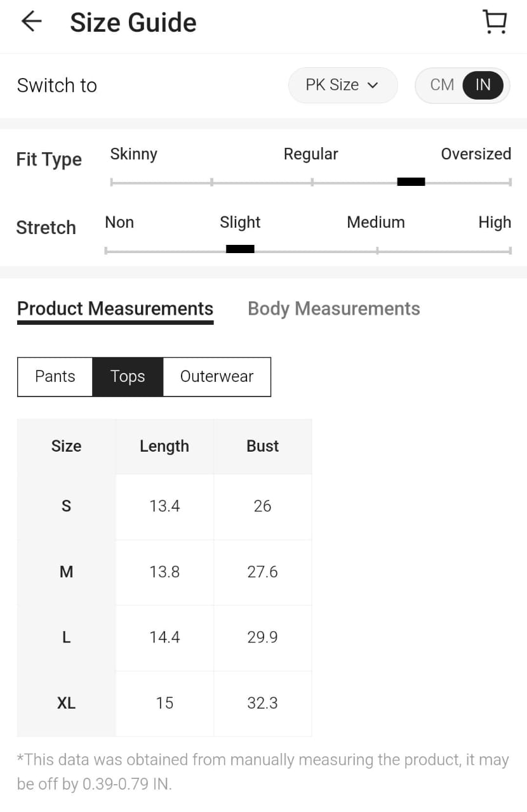Switch to Body Measurements tab
This screenshot has width=527, height=812.
tap(334, 309)
